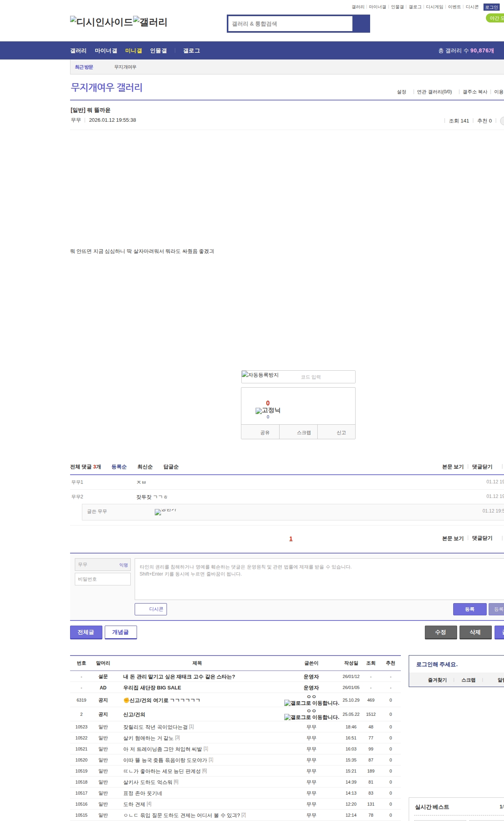Open the post '도하 견제'

(134, 804)
